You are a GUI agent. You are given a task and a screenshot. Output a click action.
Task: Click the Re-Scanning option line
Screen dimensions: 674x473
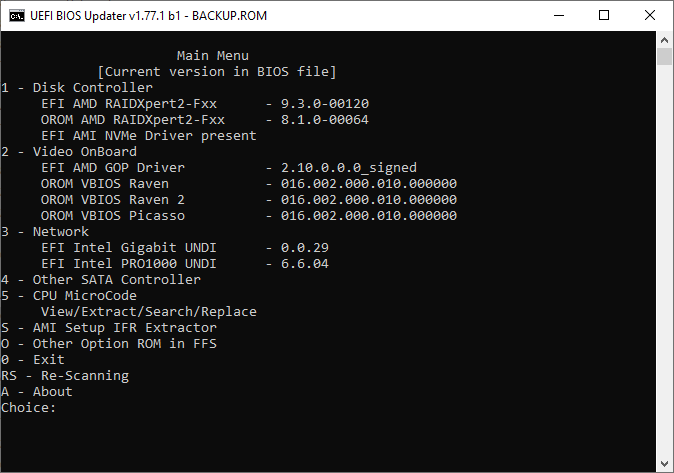(65, 376)
